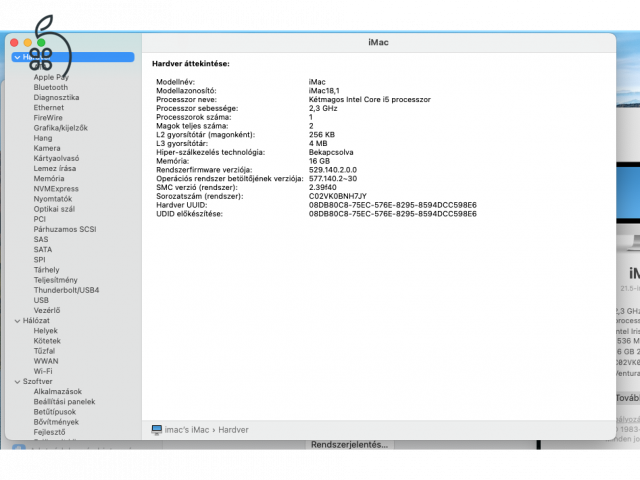Select Lemez írása in sidebar
640x480 pixels.
55,169
